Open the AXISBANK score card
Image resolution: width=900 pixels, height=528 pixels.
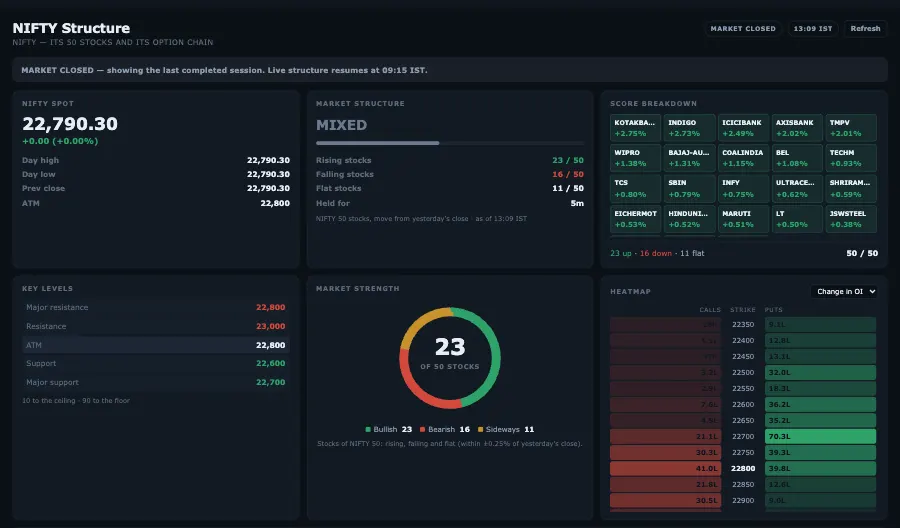[x=797, y=128]
